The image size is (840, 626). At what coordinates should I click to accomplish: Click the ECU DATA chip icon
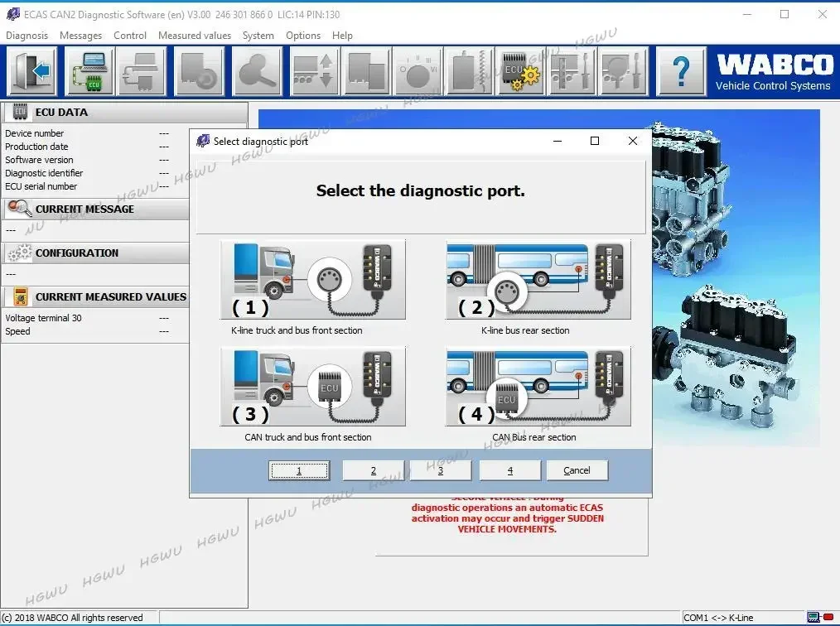coord(20,112)
